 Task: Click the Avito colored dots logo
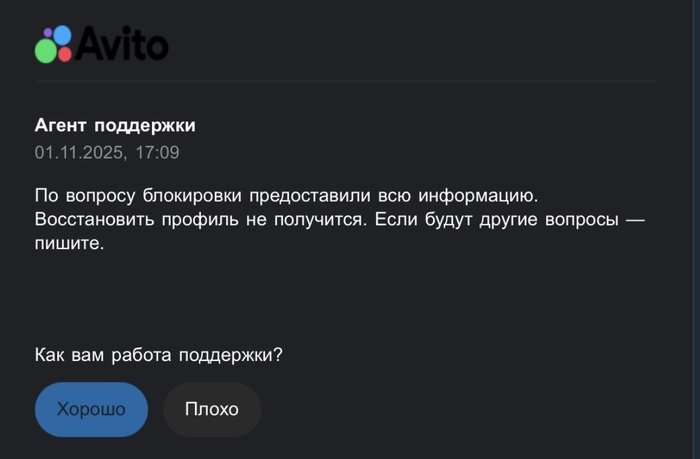click(x=54, y=43)
